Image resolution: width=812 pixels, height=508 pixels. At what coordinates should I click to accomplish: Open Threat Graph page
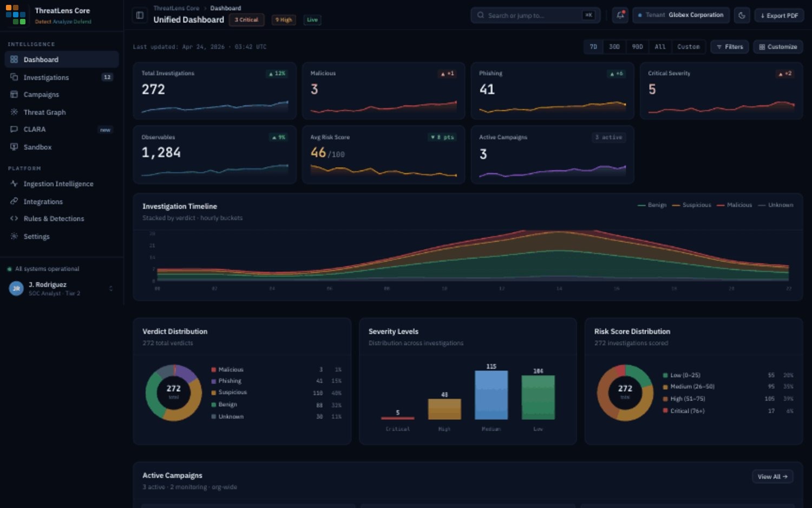[x=62, y=112]
